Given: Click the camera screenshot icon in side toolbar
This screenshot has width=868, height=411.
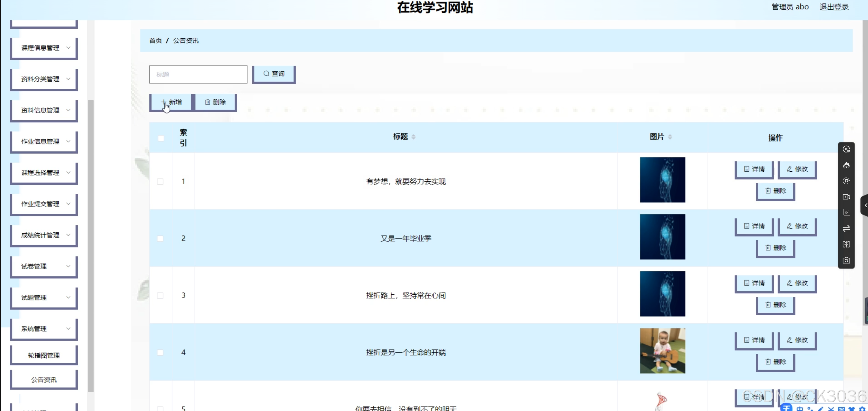Looking at the screenshot, I should [846, 261].
